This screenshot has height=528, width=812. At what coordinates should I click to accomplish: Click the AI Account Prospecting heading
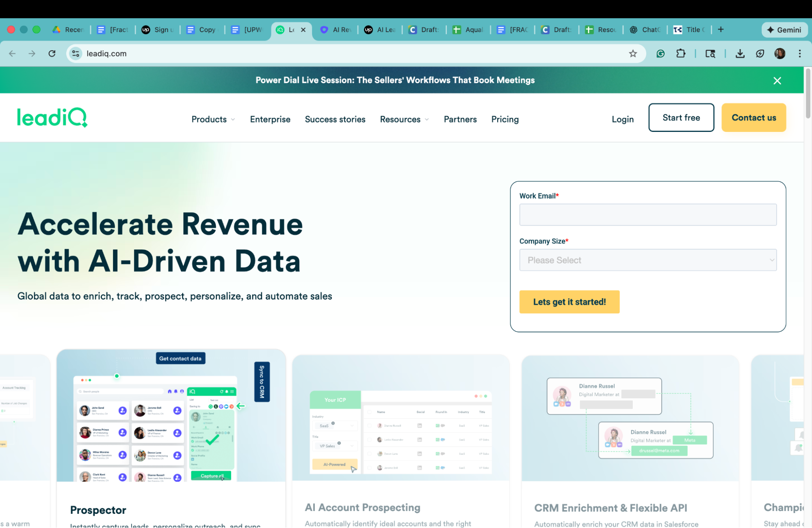pyautogui.click(x=362, y=508)
